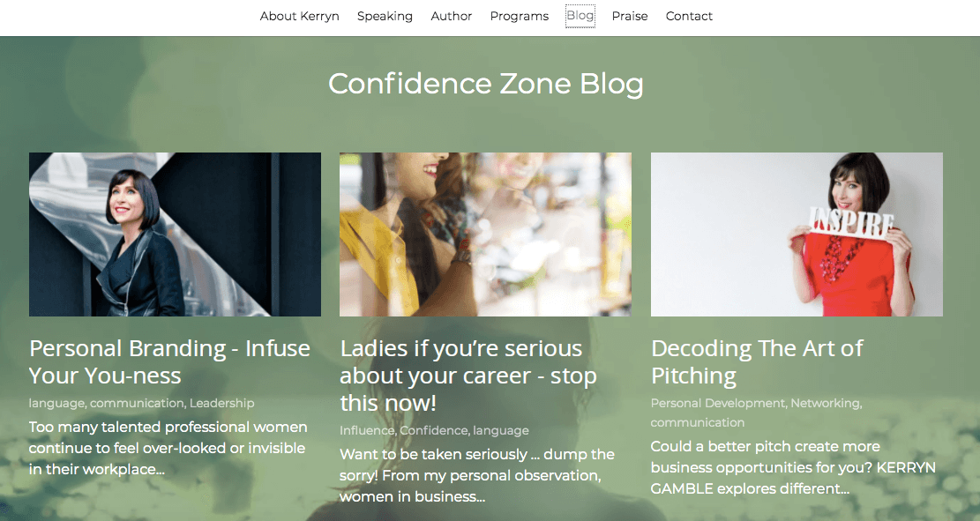
Task: Open the About Kerryn page
Action: pyautogui.click(x=299, y=16)
